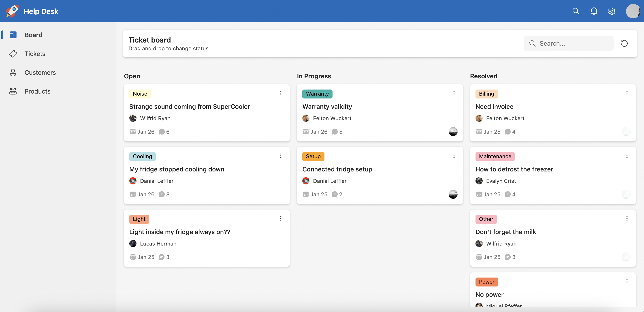
Task: Click the Maintenance tag
Action: 495,156
